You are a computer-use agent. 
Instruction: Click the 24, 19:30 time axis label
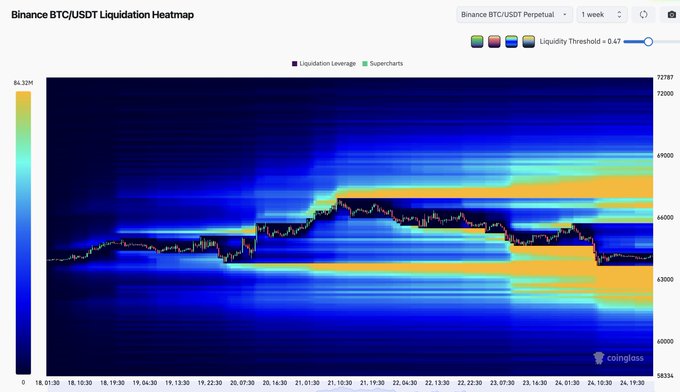point(632,383)
